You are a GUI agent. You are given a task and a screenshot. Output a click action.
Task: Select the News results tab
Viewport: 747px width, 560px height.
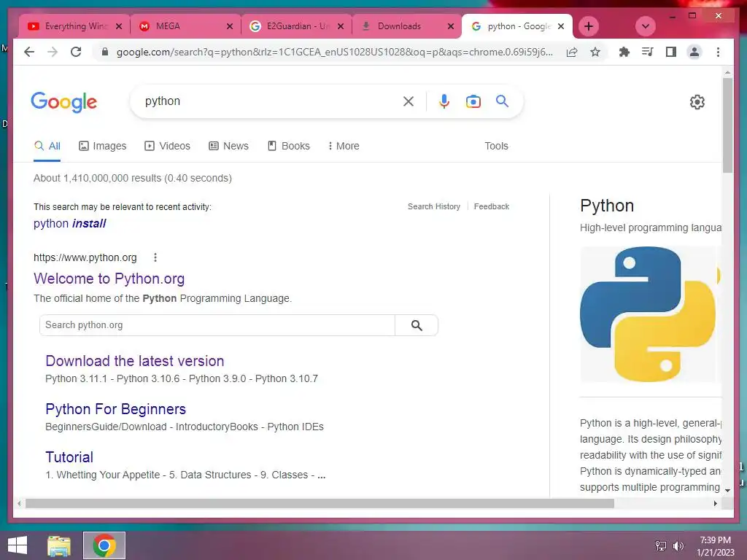click(x=228, y=146)
